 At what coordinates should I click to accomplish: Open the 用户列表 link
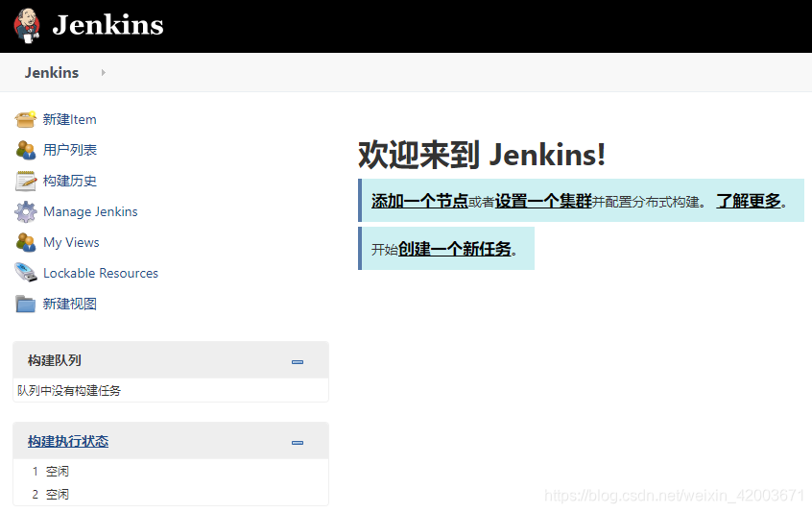(x=69, y=150)
